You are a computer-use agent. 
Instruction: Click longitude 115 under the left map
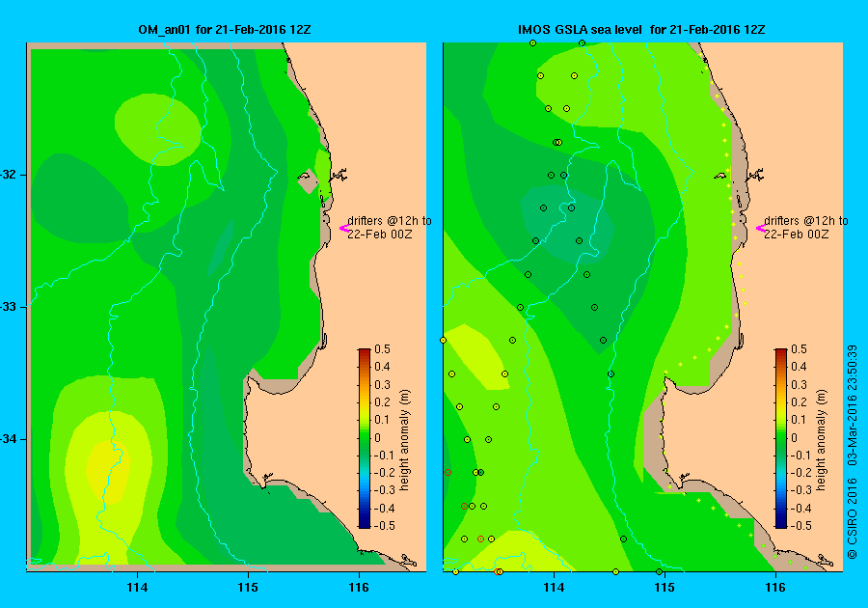click(248, 588)
